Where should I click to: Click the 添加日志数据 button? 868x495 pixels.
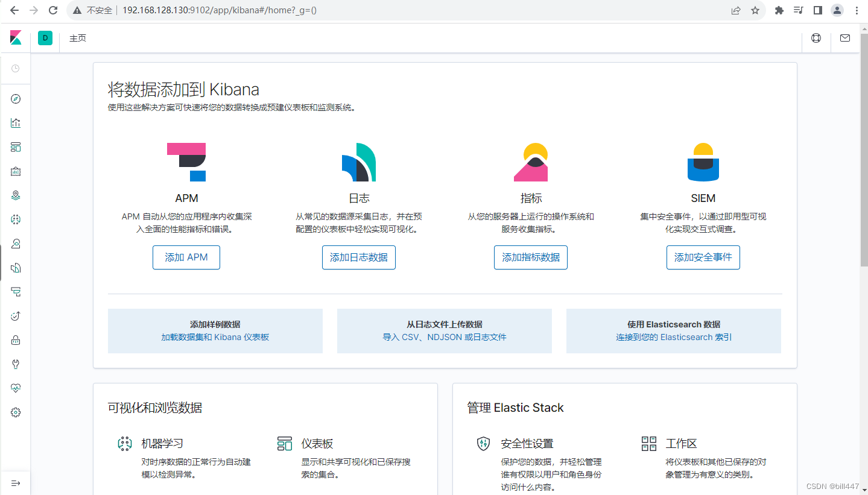(x=359, y=257)
